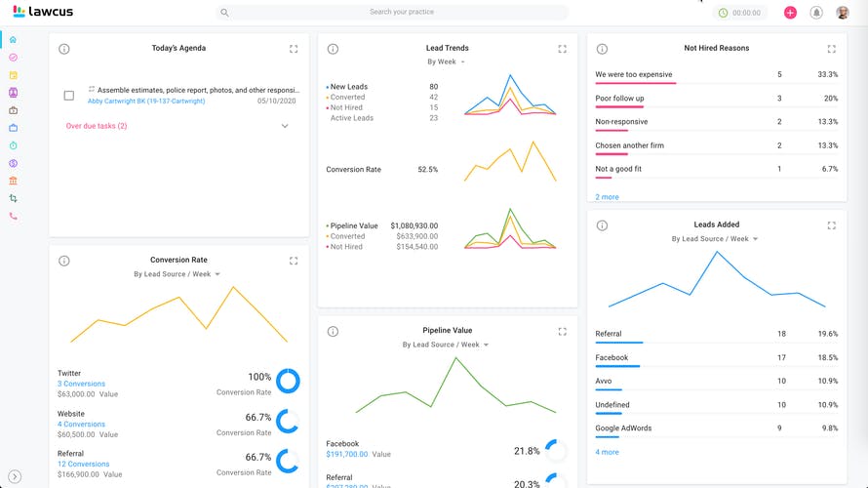Open the brown briefcase Leads sidebar icon
Image resolution: width=868 pixels, height=488 pixels.
(13, 110)
